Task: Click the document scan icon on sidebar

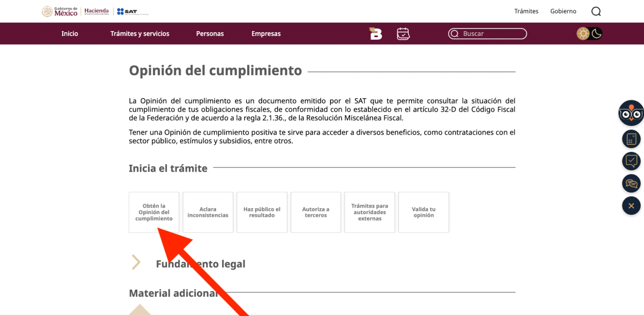Action: click(631, 139)
